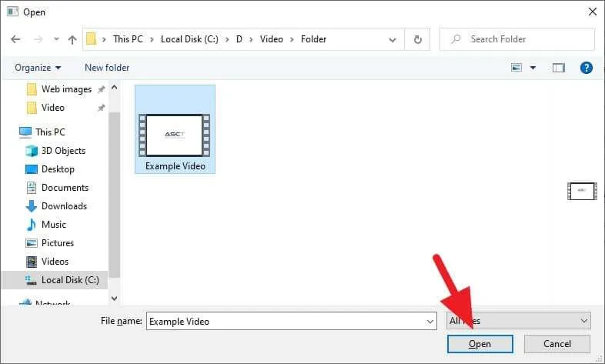Image resolution: width=605 pixels, height=364 pixels.
Task: Navigate to Local Disk (C:) in breadcrumb
Action: (x=189, y=39)
